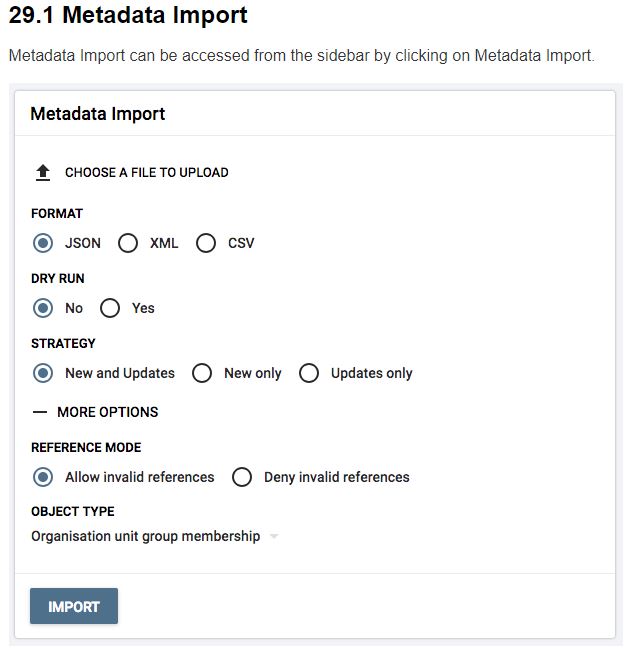Set Dry Run to No
Viewport: 630px width, 661px height.
43,308
